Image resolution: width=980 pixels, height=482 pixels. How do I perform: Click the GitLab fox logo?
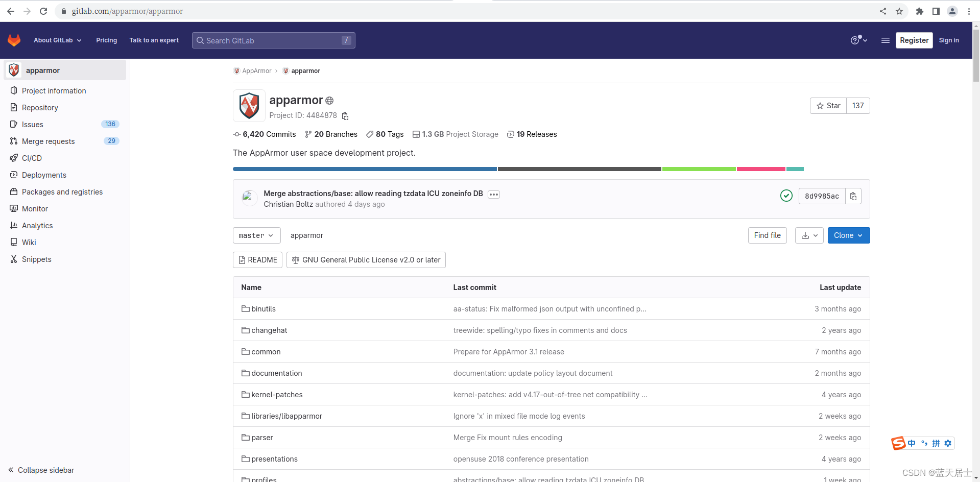pos(14,40)
